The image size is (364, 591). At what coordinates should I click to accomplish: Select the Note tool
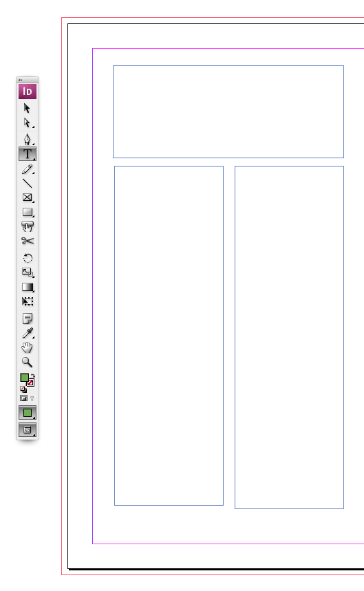(28, 319)
